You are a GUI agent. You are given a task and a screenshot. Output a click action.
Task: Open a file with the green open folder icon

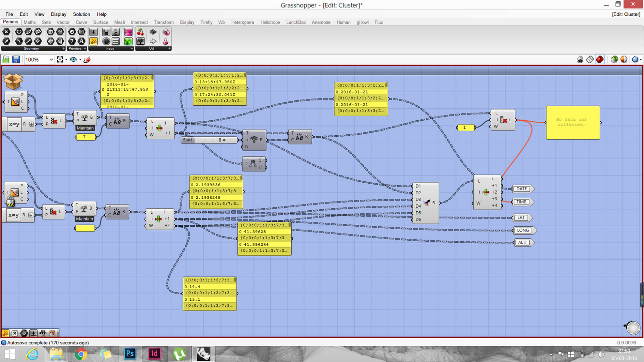pyautogui.click(x=6, y=59)
